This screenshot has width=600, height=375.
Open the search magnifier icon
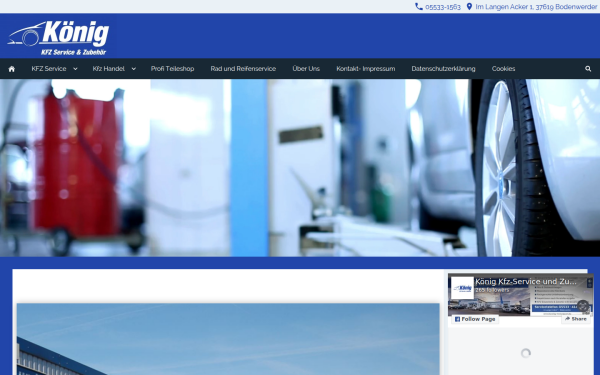588,69
